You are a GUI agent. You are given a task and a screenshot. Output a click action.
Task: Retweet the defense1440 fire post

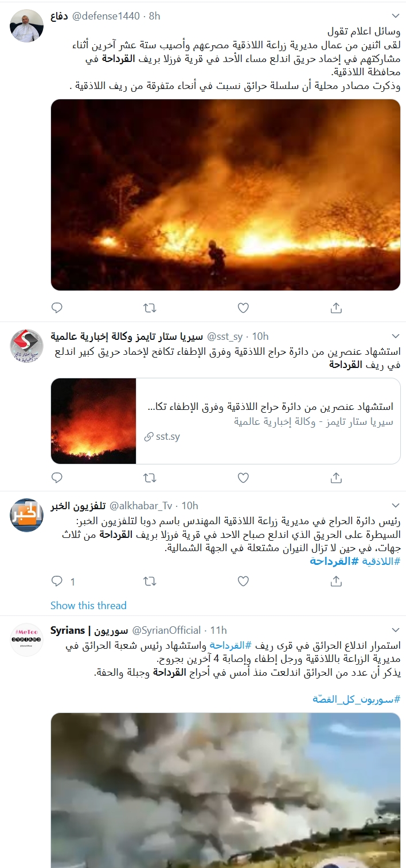click(x=150, y=308)
